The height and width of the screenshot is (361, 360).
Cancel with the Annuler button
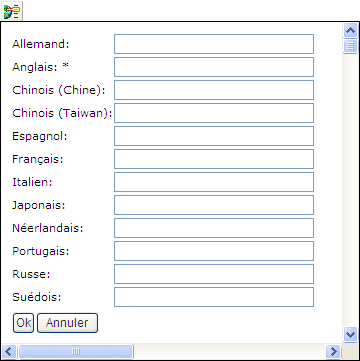pos(67,323)
